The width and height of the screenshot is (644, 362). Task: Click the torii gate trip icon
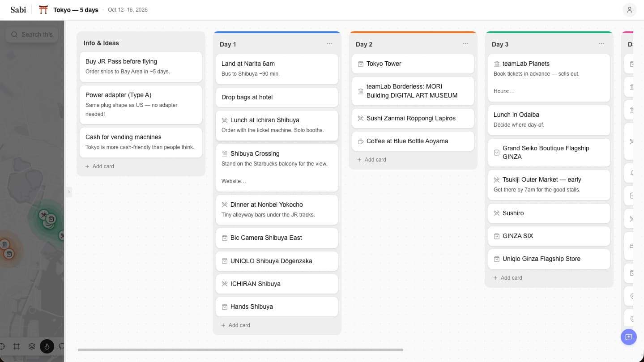(x=43, y=10)
